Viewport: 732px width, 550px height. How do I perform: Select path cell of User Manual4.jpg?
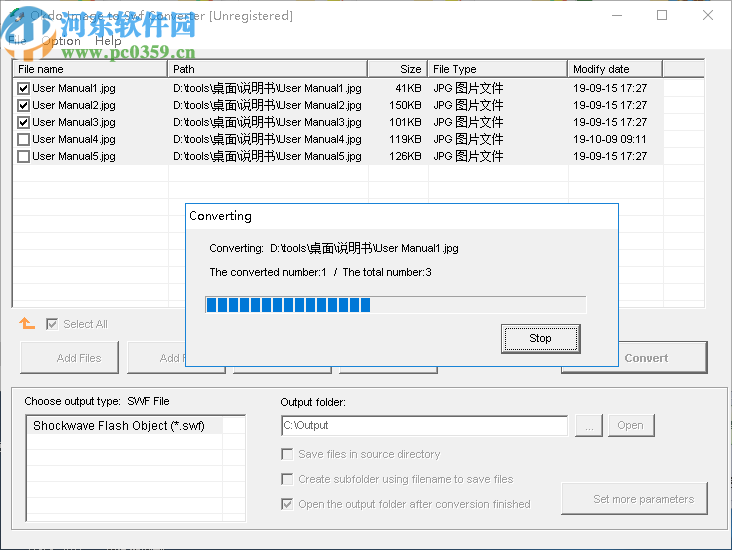pyautogui.click(x=267, y=139)
